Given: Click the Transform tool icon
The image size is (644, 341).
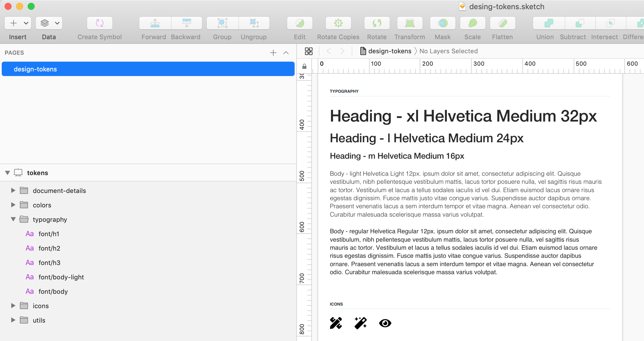Looking at the screenshot, I should (410, 23).
